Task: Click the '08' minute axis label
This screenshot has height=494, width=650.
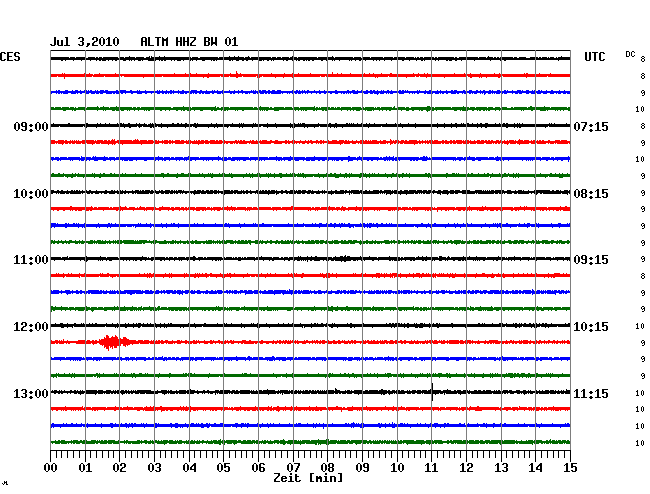Action: (x=327, y=467)
